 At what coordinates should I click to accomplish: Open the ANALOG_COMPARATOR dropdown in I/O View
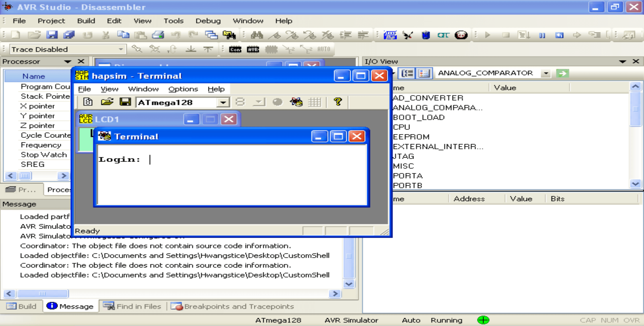click(x=546, y=73)
